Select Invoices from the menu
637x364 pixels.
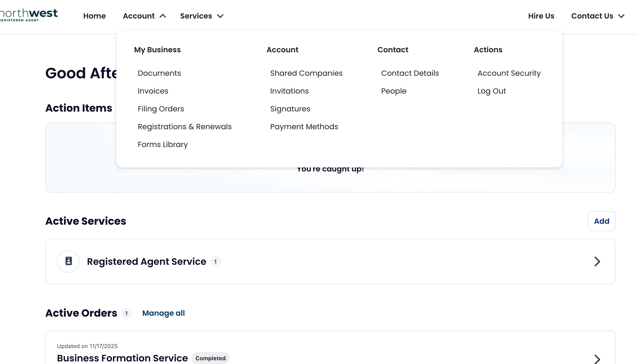[153, 91]
